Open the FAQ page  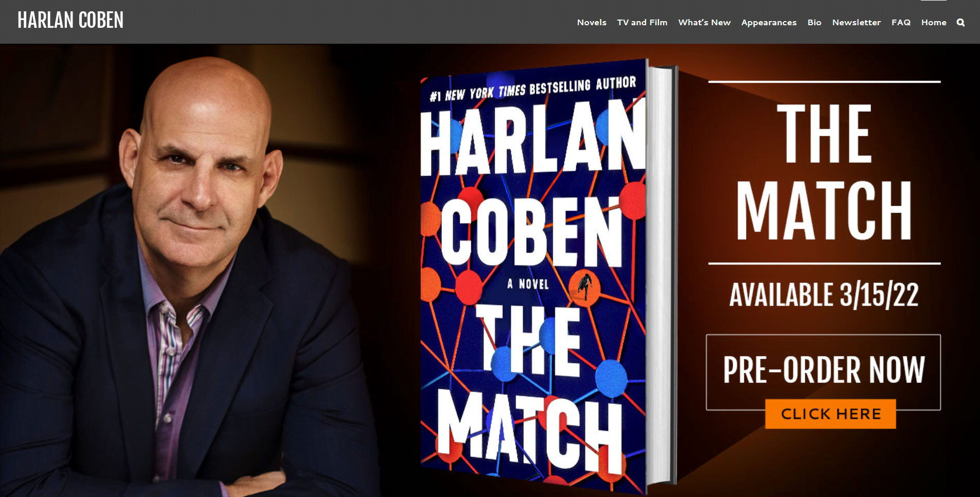pyautogui.click(x=901, y=22)
